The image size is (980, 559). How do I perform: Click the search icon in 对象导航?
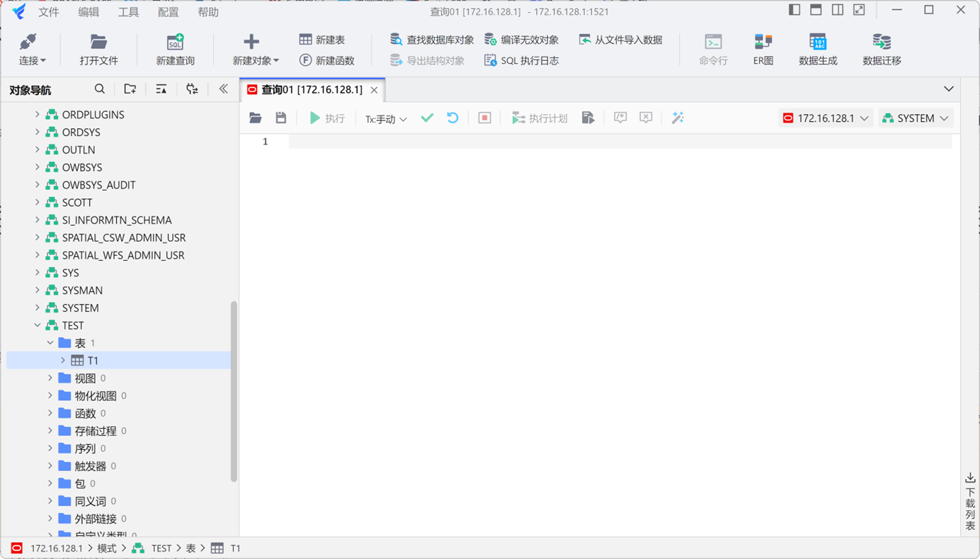tap(100, 89)
